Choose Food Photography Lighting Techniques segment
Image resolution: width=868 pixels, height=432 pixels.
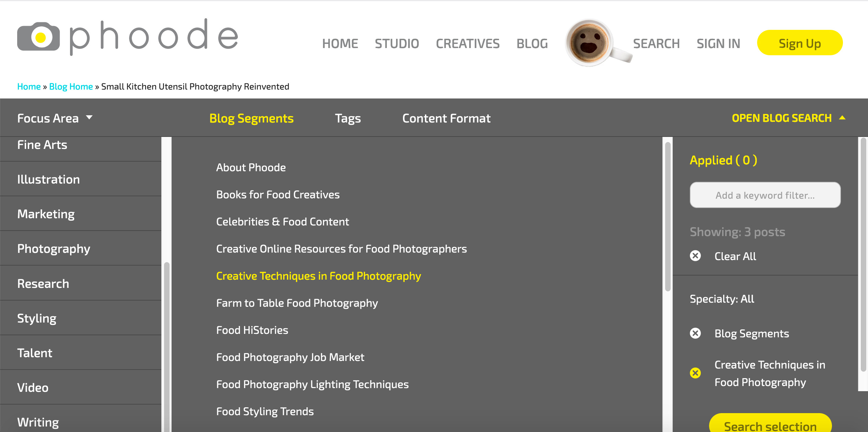(312, 384)
